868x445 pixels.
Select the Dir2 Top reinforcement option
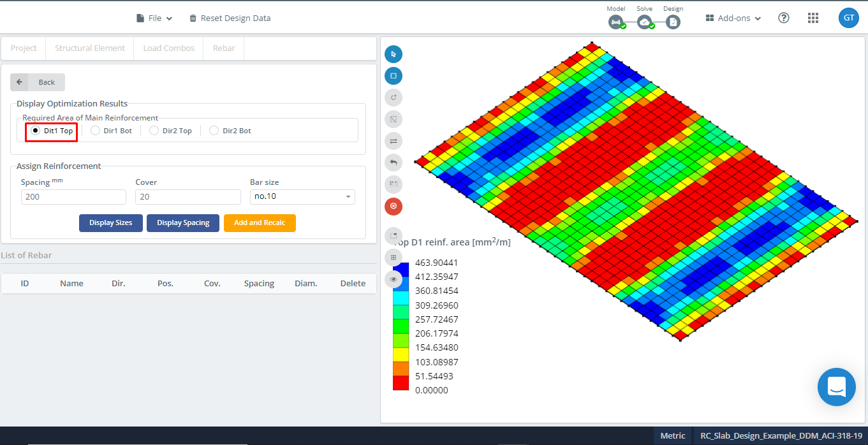[154, 130]
